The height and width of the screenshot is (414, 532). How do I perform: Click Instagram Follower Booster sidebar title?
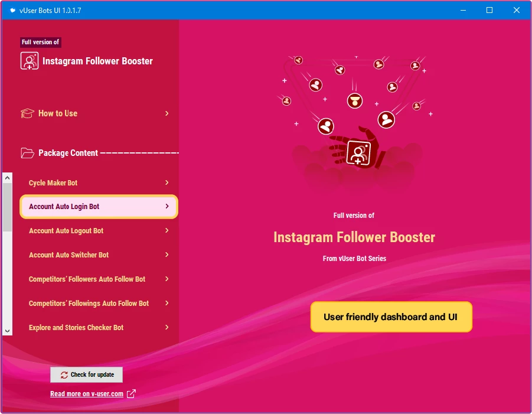tap(97, 61)
